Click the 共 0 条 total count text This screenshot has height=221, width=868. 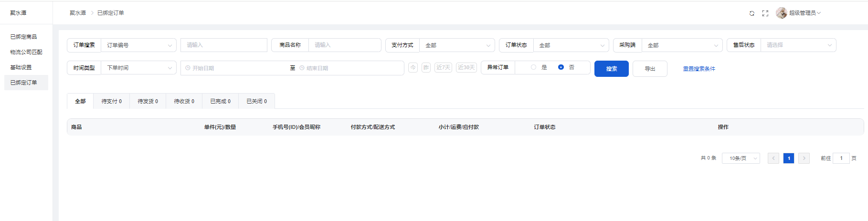709,158
